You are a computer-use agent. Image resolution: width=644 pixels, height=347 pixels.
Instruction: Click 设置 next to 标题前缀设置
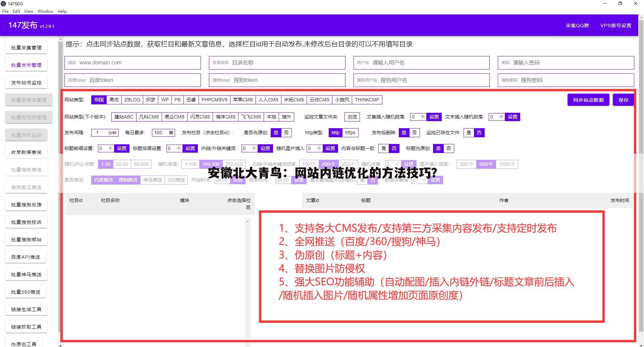(122, 148)
